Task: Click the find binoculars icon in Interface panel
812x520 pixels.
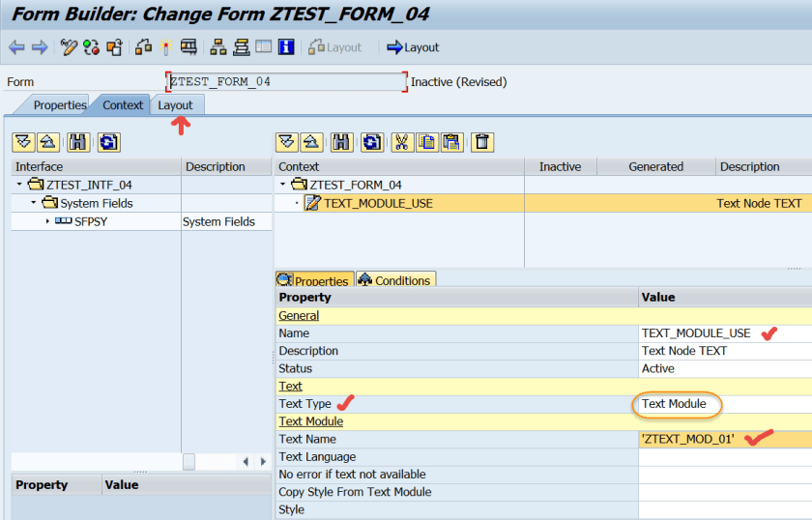Action: [x=78, y=142]
